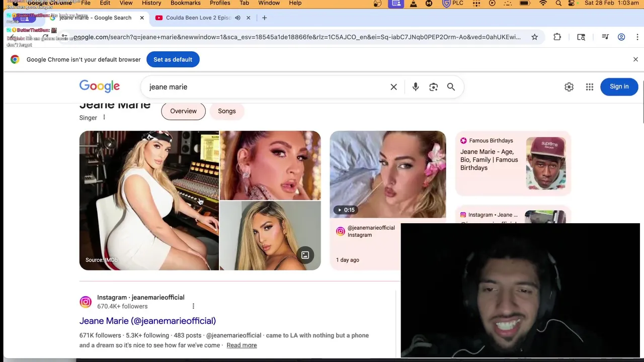
Task: Close the jeane marie Google Search tab
Action: coord(142,18)
